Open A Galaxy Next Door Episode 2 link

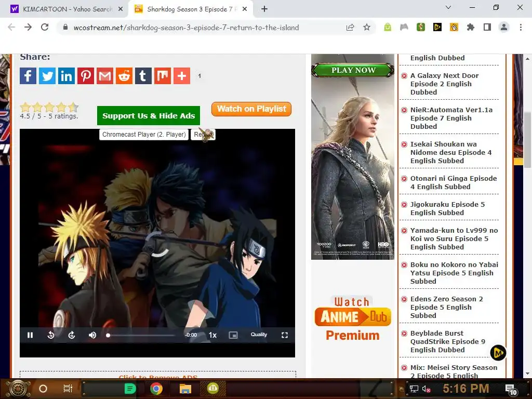445,84
